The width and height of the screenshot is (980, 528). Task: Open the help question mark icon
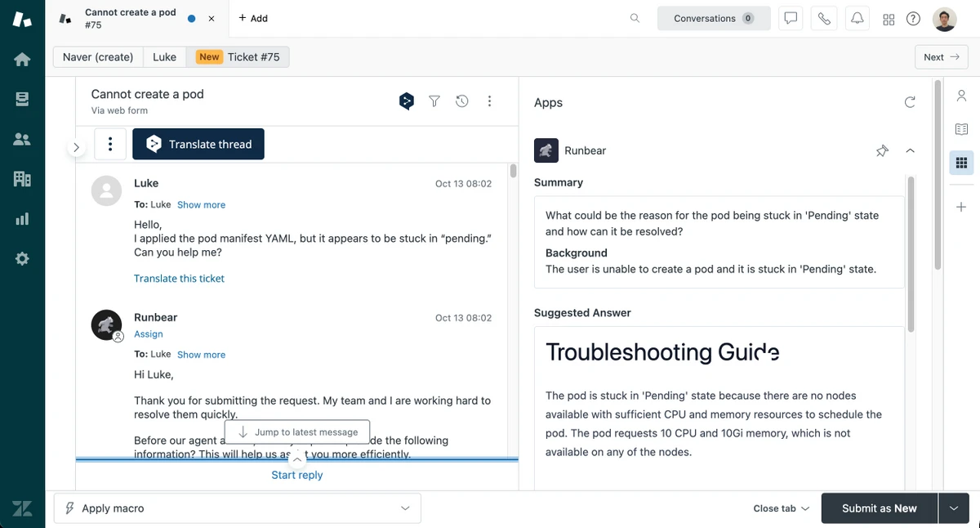pos(913,19)
